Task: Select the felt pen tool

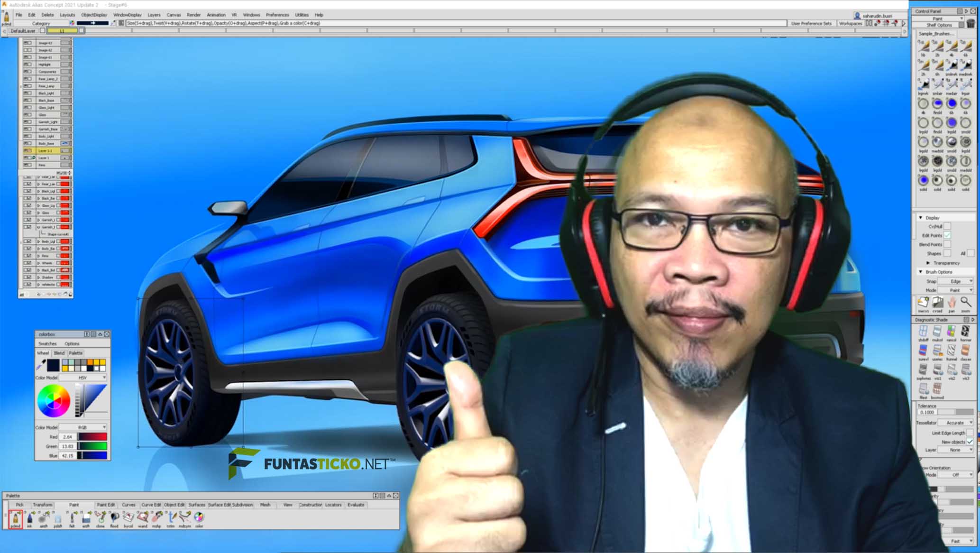Action: pyautogui.click(x=72, y=518)
